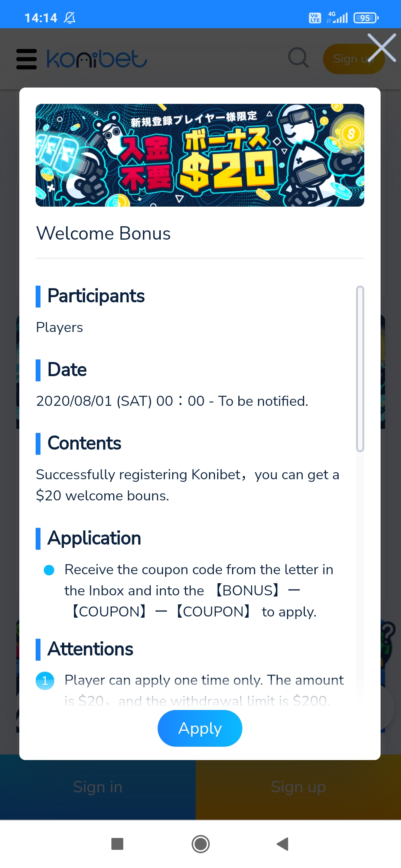
Task: Tap the orange Sign up button in header
Action: pyautogui.click(x=353, y=59)
